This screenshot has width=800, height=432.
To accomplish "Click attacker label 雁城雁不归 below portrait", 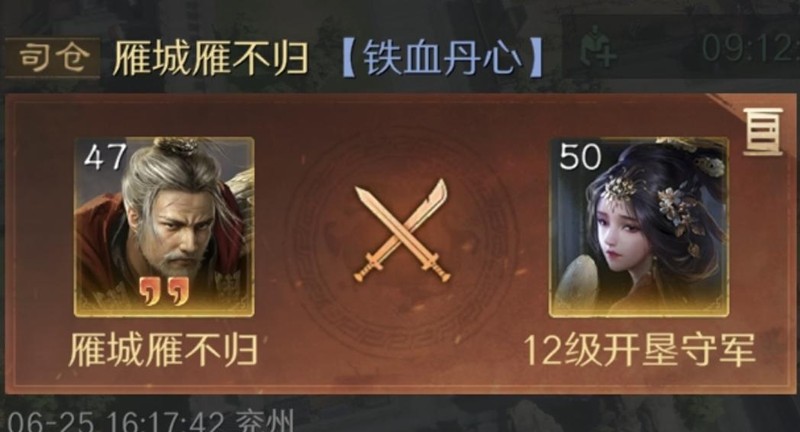I will [x=163, y=350].
